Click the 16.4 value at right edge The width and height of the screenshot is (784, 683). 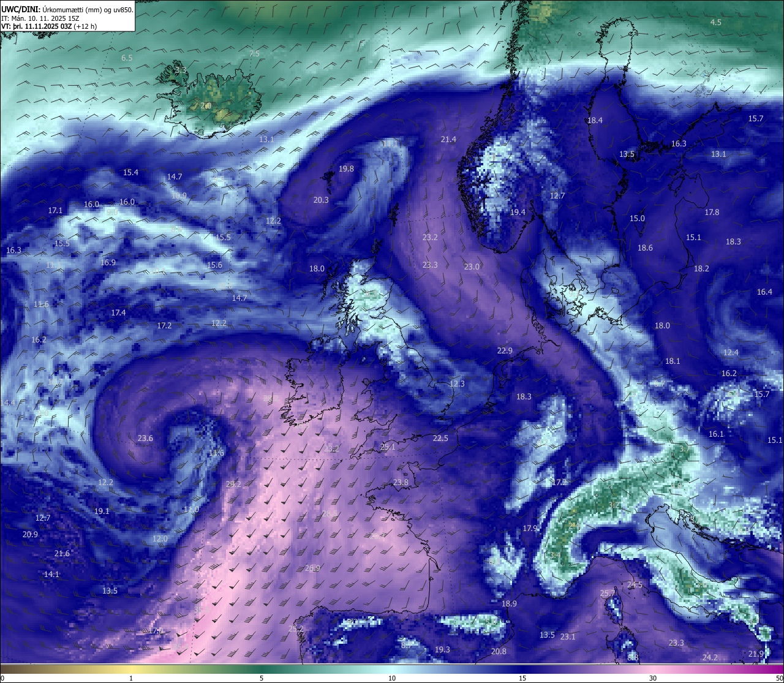[x=764, y=292]
